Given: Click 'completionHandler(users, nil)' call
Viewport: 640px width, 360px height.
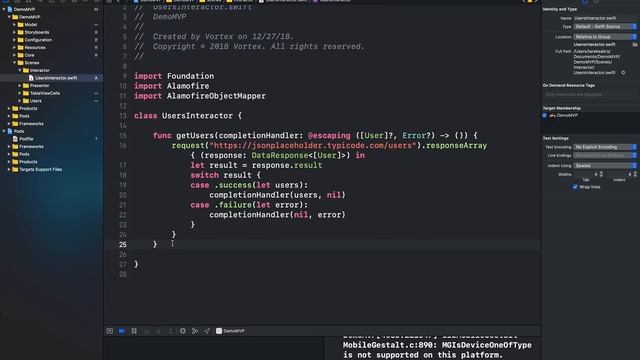Looking at the screenshot, I should coord(278,195).
